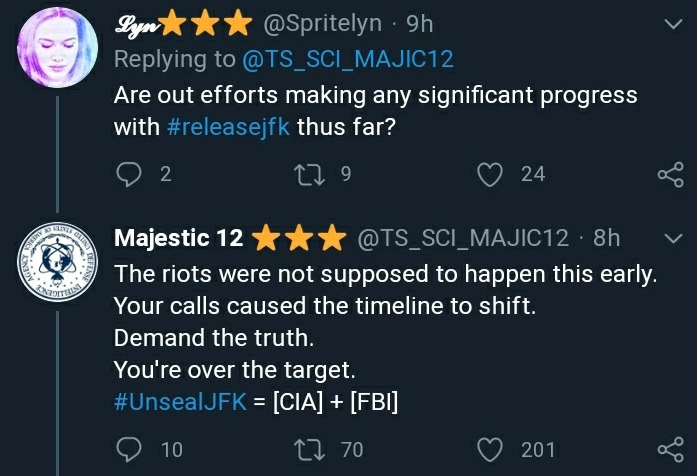Open @TS_SCI_MAJIC12 in the Replying to line
This screenshot has height=476, width=697.
pyautogui.click(x=348, y=59)
